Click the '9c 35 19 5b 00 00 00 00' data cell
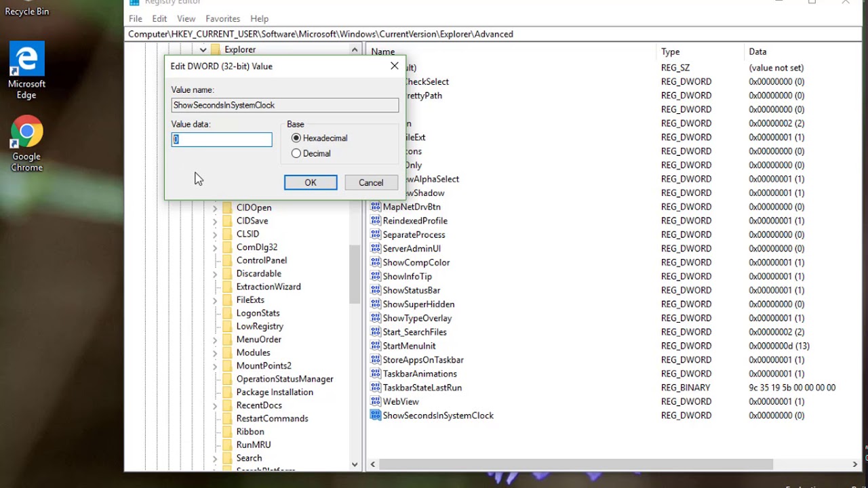 792,388
